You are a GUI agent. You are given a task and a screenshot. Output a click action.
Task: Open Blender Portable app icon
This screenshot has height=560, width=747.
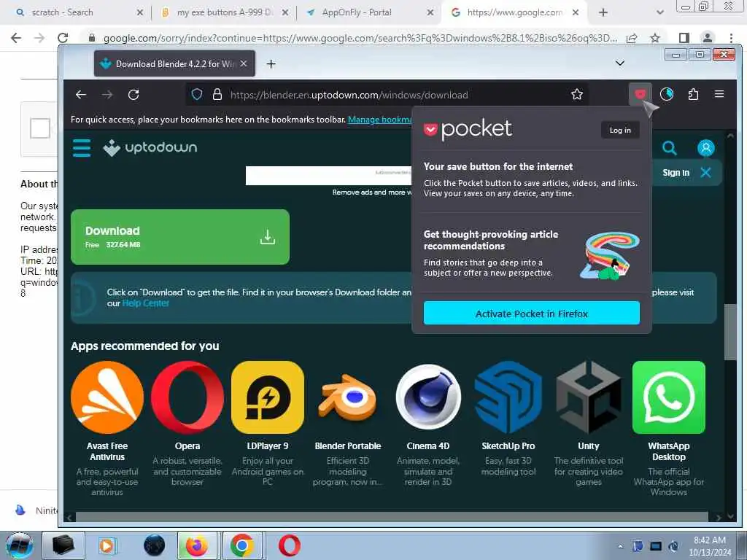[x=348, y=397]
